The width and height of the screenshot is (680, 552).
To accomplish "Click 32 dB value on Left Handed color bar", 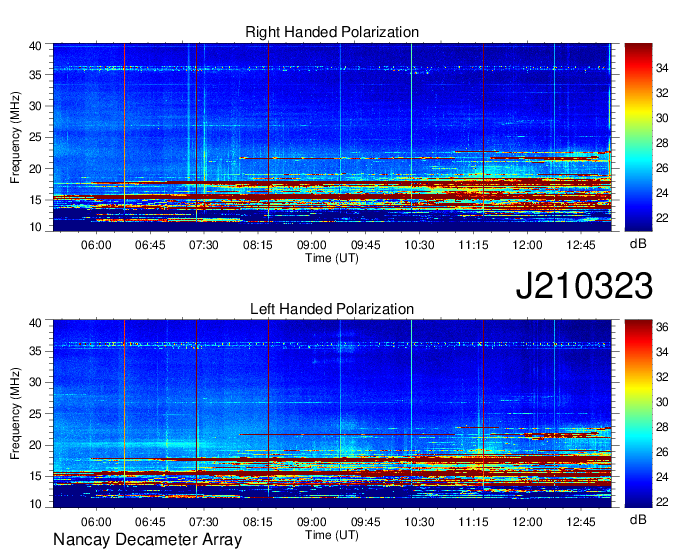I will click(x=662, y=377).
